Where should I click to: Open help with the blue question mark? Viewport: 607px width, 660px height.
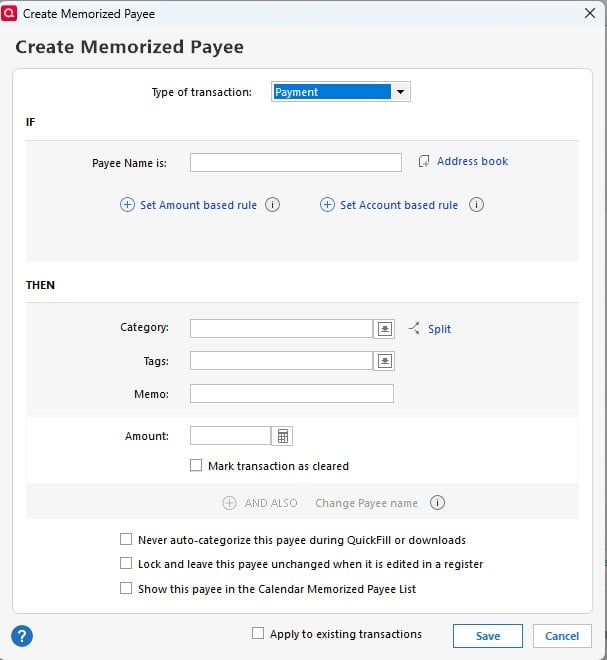(22, 636)
